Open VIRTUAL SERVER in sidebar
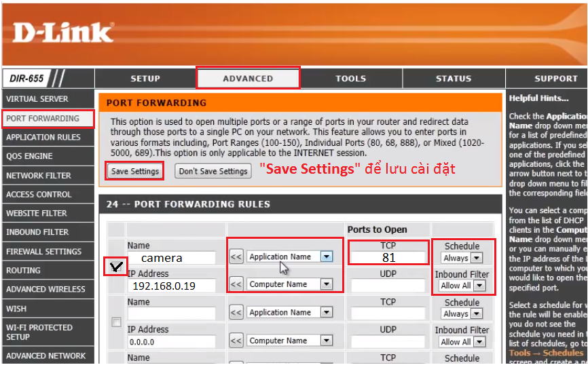This screenshot has height=365, width=588. [48, 99]
